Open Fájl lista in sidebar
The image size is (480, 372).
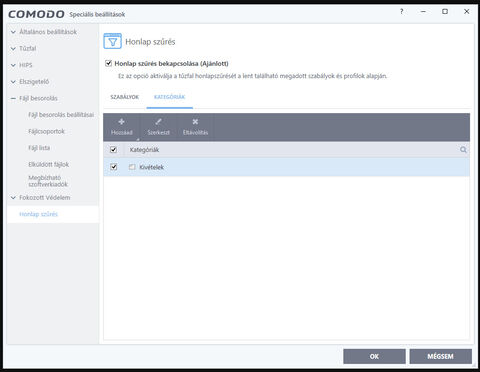tap(39, 148)
